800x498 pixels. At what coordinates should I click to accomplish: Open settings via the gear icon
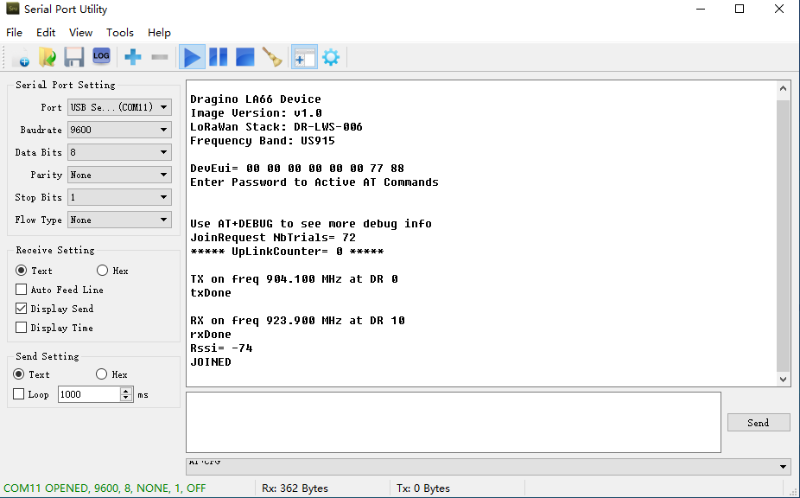point(331,57)
